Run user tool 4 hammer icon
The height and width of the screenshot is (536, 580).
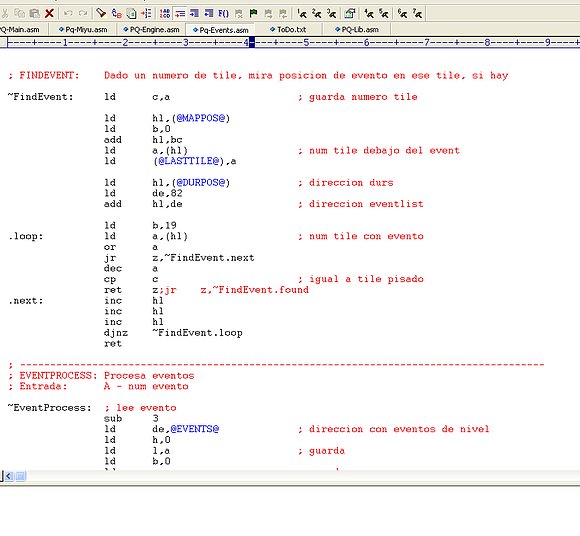pyautogui.click(x=369, y=14)
